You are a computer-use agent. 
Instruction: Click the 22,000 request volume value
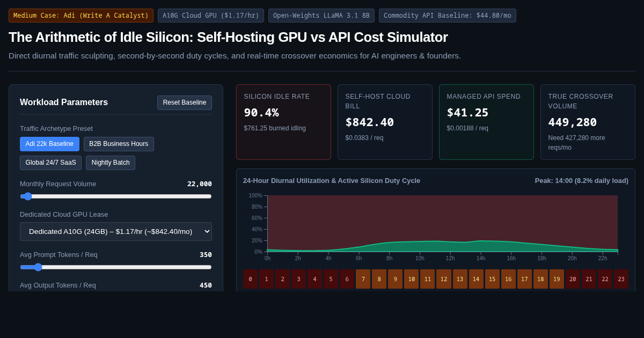[x=200, y=184]
